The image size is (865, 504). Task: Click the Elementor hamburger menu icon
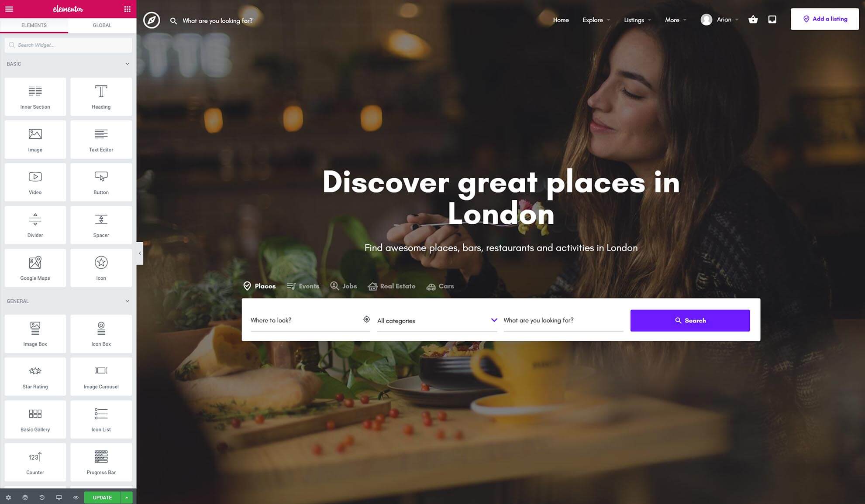tap(9, 8)
